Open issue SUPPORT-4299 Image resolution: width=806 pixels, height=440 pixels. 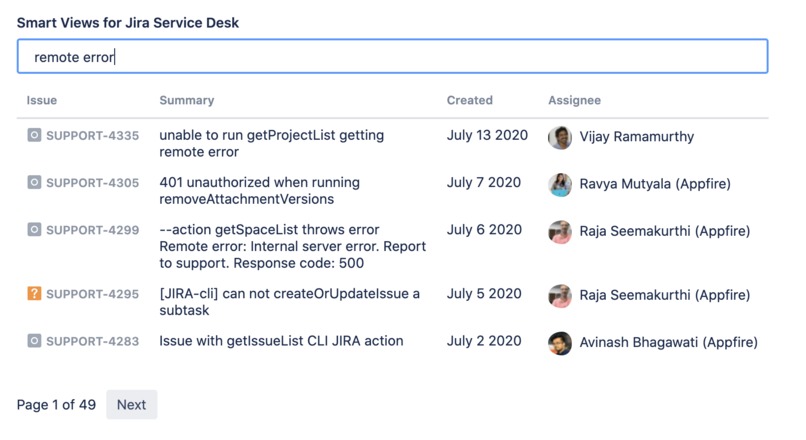tap(93, 230)
